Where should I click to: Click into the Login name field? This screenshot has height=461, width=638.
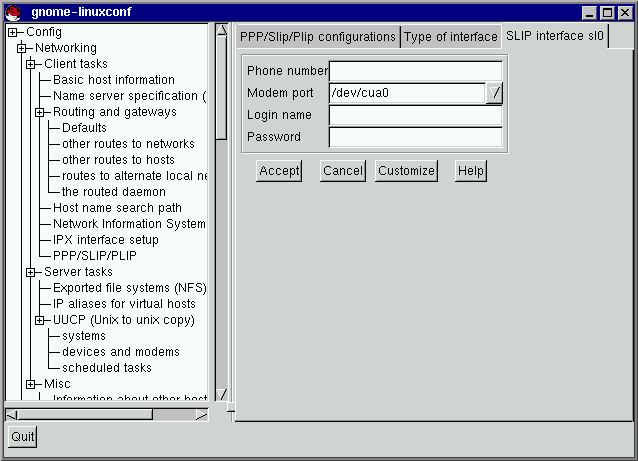[415, 115]
